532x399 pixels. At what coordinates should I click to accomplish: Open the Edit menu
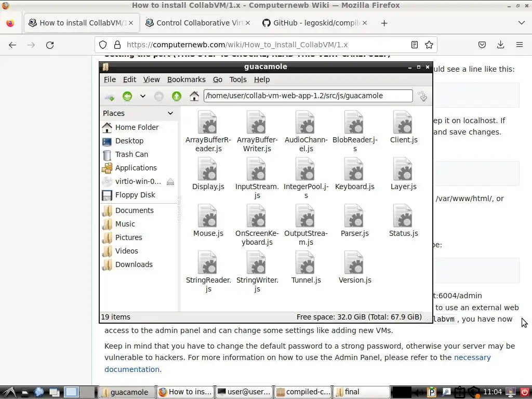tap(129, 79)
